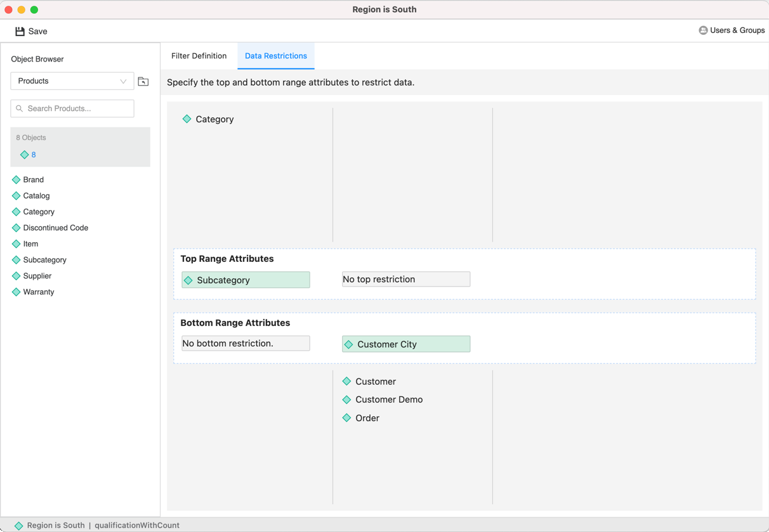Screen dimensions: 769x532
Task: Click the Warranty attribute icon
Action: (x=16, y=292)
